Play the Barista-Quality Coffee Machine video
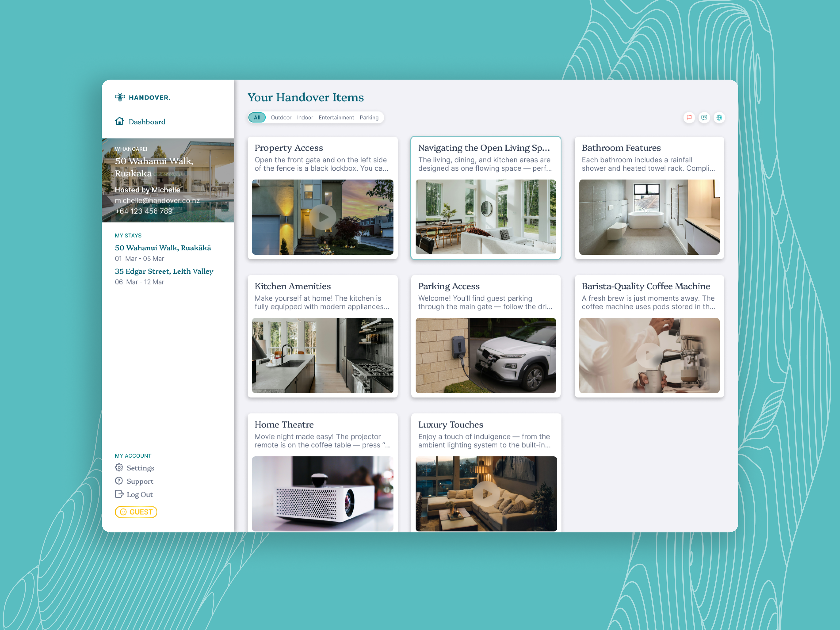840x630 pixels. point(649,355)
